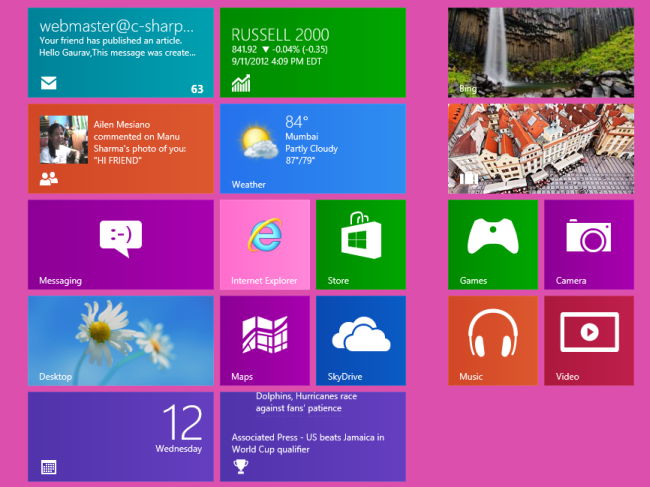This screenshot has width=650, height=487.
Task: Open the SkyDrive cloud icon
Action: click(x=361, y=333)
